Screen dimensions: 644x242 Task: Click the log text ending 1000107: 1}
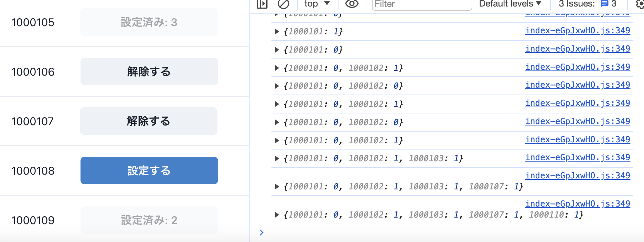[x=403, y=187]
